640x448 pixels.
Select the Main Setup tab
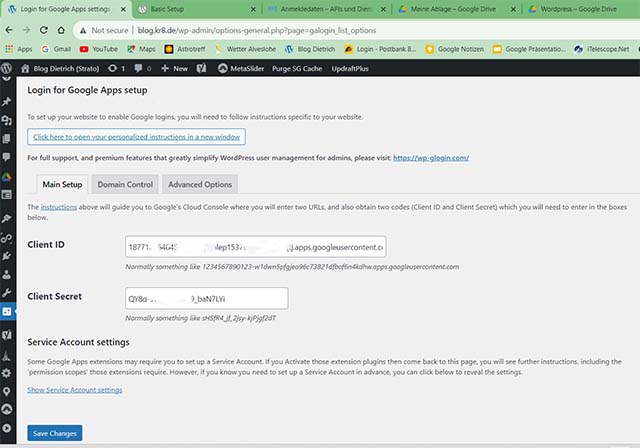(x=62, y=184)
